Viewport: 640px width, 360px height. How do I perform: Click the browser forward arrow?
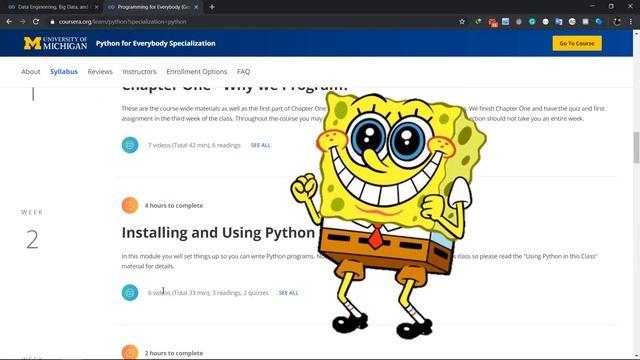(x=22, y=22)
